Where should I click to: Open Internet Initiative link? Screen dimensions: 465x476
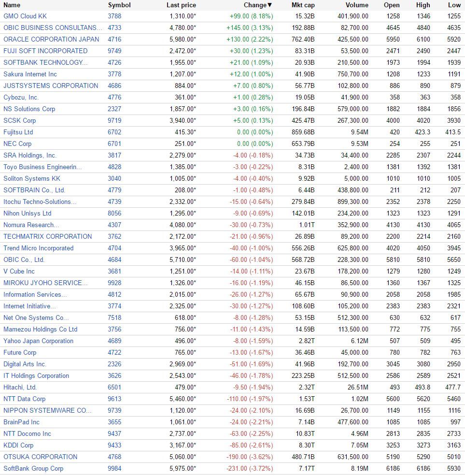point(29,306)
